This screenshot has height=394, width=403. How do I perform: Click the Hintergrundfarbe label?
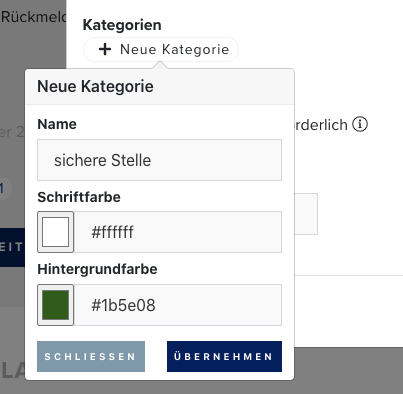tap(97, 269)
